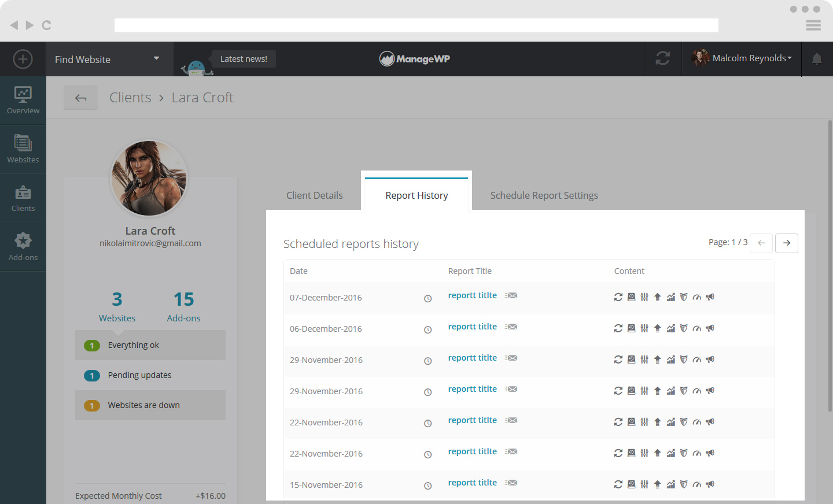Click the browser reload icon
The image size is (833, 504).
(47, 25)
